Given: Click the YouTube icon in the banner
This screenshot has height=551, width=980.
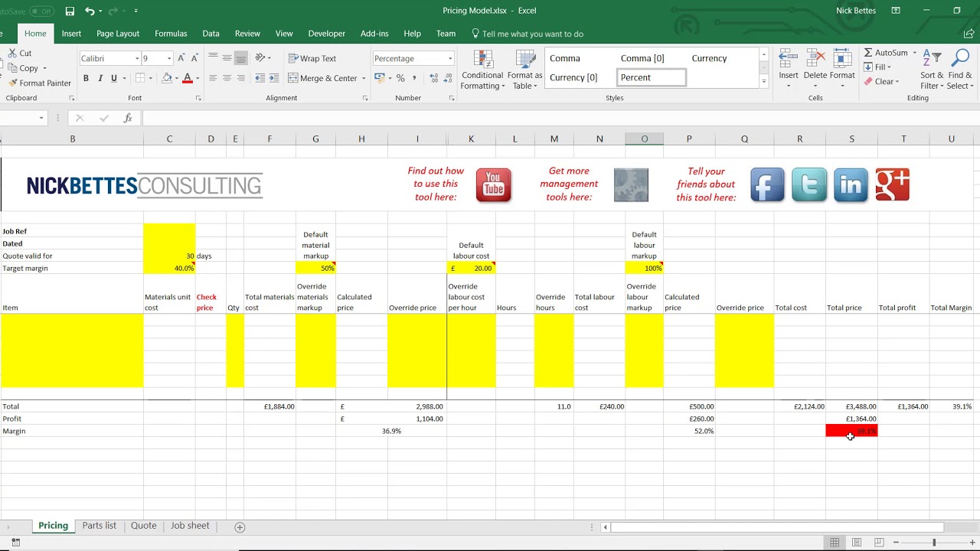Looking at the screenshot, I should pos(494,185).
